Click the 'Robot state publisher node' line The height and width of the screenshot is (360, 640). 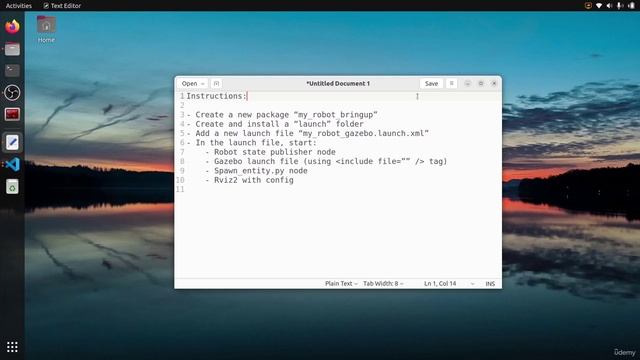(x=270, y=152)
